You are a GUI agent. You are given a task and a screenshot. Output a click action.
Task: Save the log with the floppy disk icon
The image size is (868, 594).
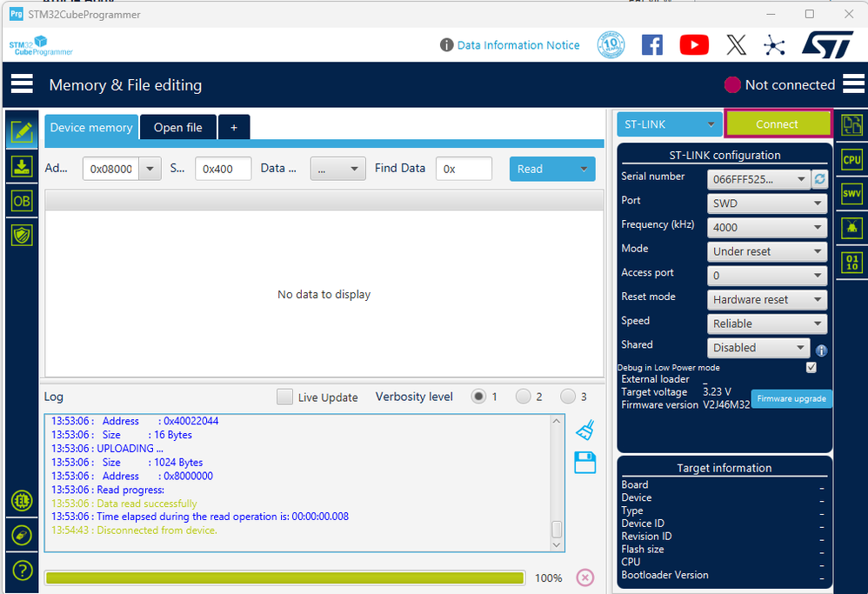pyautogui.click(x=585, y=463)
